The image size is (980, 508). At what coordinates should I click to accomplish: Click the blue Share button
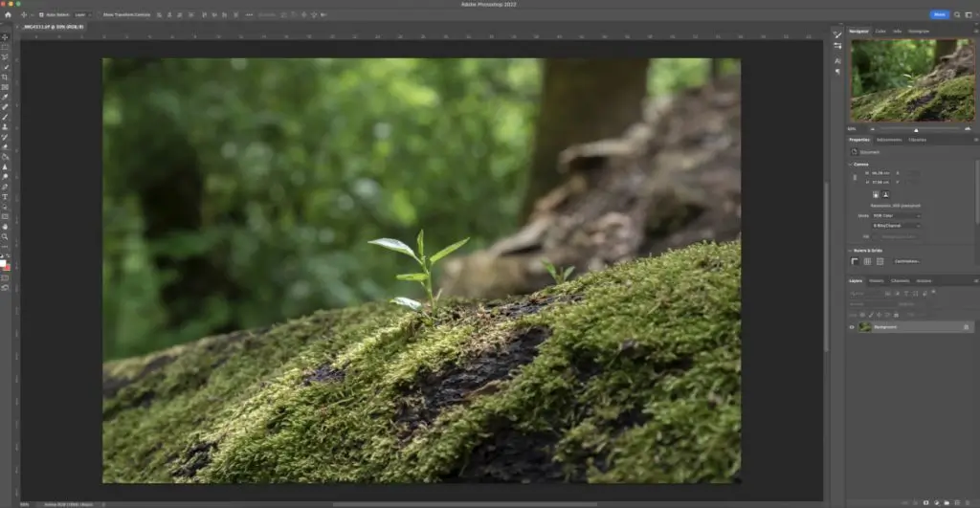coord(939,14)
